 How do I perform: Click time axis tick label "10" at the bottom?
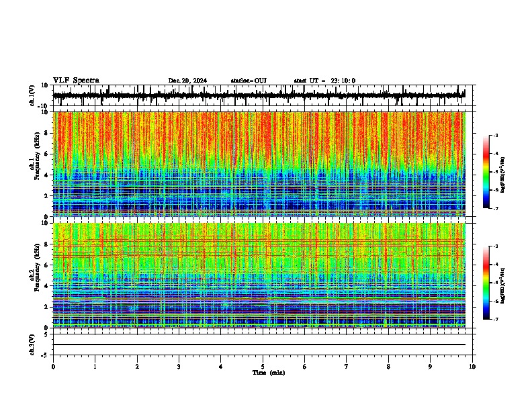472,367
